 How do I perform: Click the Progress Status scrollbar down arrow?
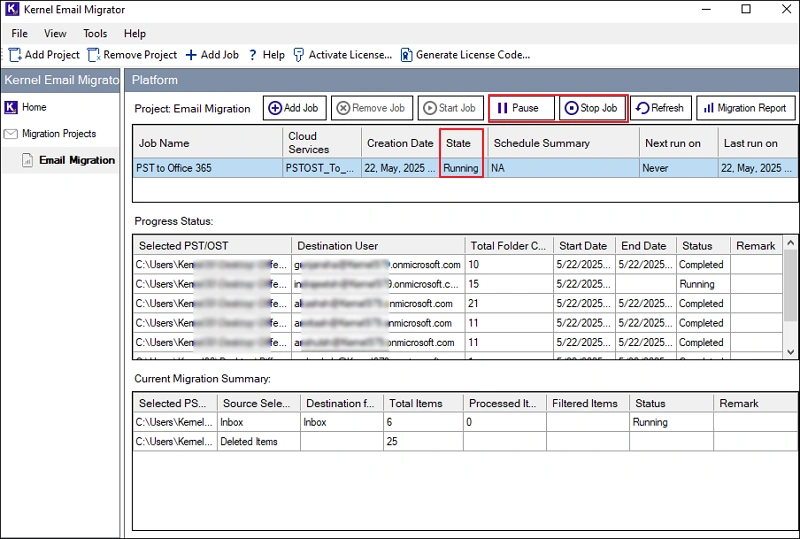coord(790,352)
